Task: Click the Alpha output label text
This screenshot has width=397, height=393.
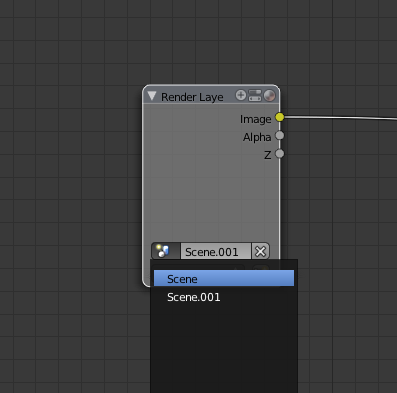Action: coord(257,137)
